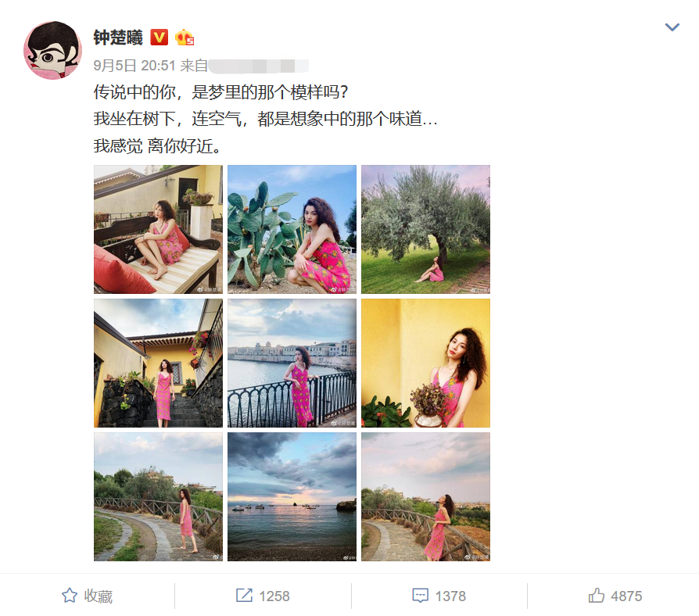
Task: Open the author's cartoon avatar
Action: coord(52,50)
